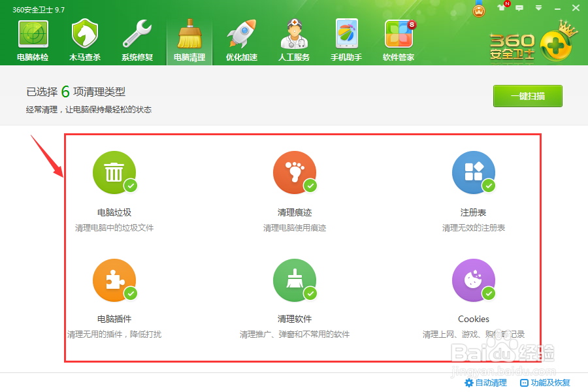Open the skin theme shirt icon with N badge
Screen dimensions: 588x392
[501, 8]
